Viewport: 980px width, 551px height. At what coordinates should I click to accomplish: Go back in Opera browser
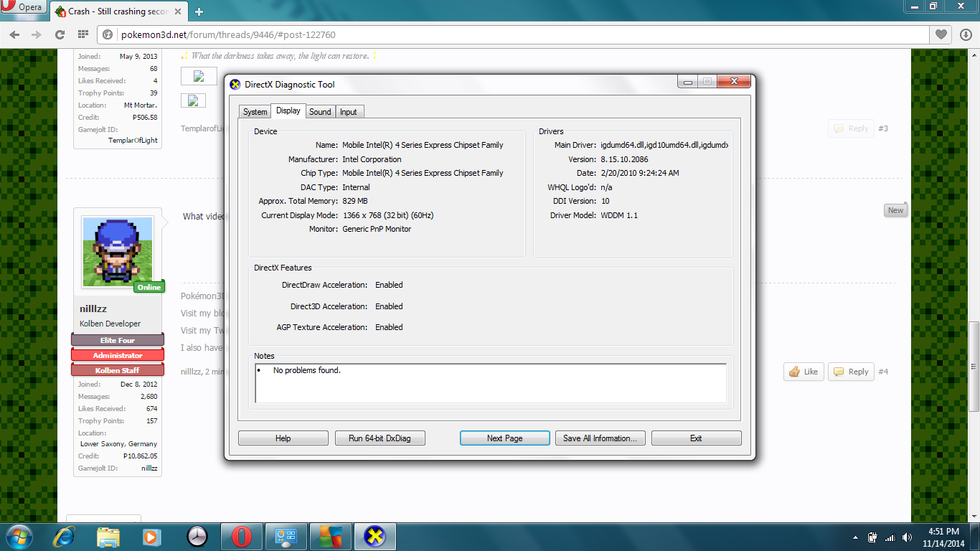pyautogui.click(x=14, y=34)
